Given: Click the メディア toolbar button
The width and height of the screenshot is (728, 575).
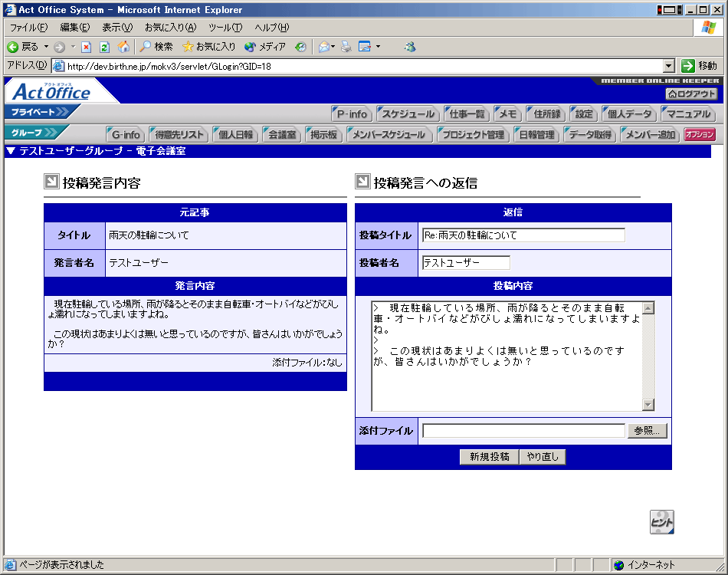Looking at the screenshot, I should tap(265, 47).
